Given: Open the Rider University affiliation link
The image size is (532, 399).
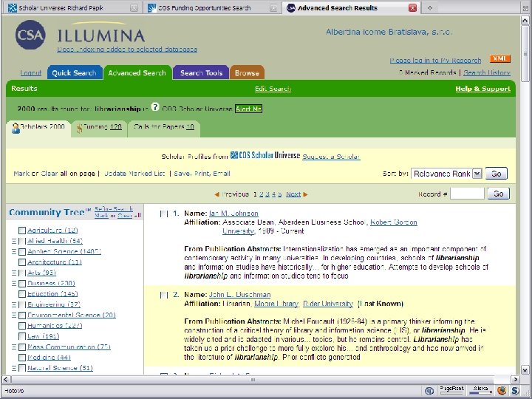Looking at the screenshot, I should pos(328,304).
